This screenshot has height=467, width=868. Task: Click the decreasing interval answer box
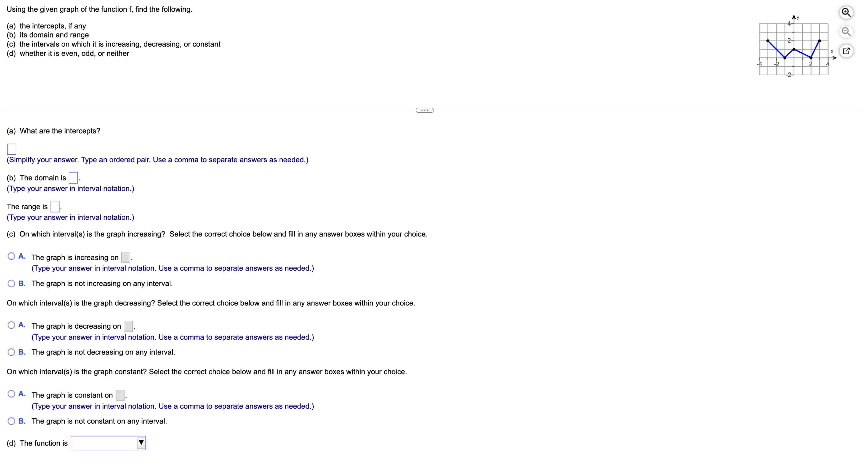[x=128, y=326]
